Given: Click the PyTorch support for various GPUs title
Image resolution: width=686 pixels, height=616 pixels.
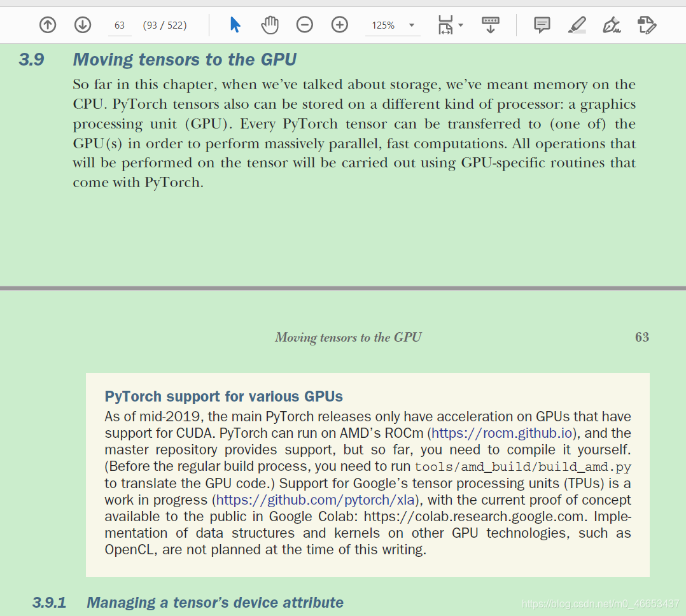Looking at the screenshot, I should click(223, 396).
